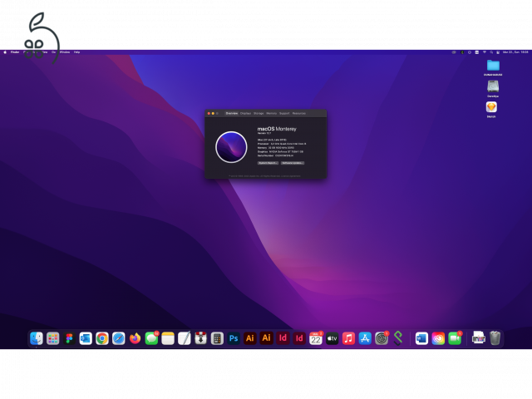
Task: Open the Wi-Fi status menu
Action: click(485, 52)
